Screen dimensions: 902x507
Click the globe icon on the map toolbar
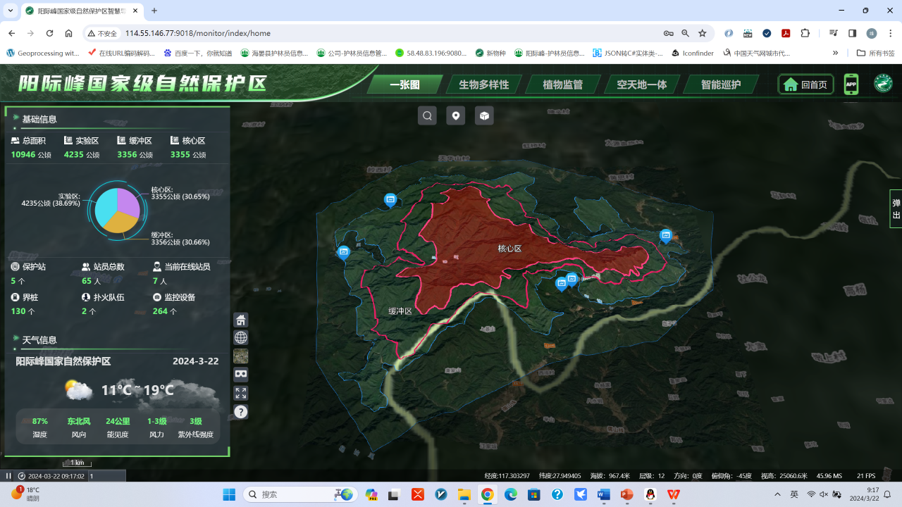click(241, 338)
